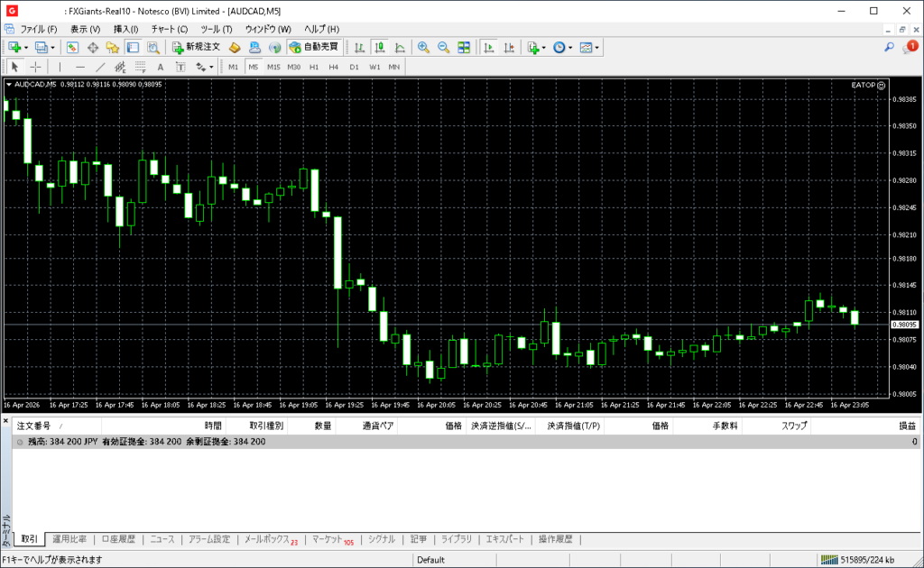Click the zoom in magnifier icon

point(423,47)
